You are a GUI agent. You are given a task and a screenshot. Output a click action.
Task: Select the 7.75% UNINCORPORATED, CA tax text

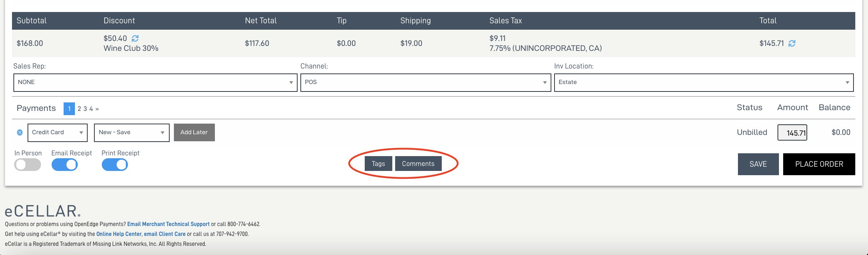coord(545,48)
